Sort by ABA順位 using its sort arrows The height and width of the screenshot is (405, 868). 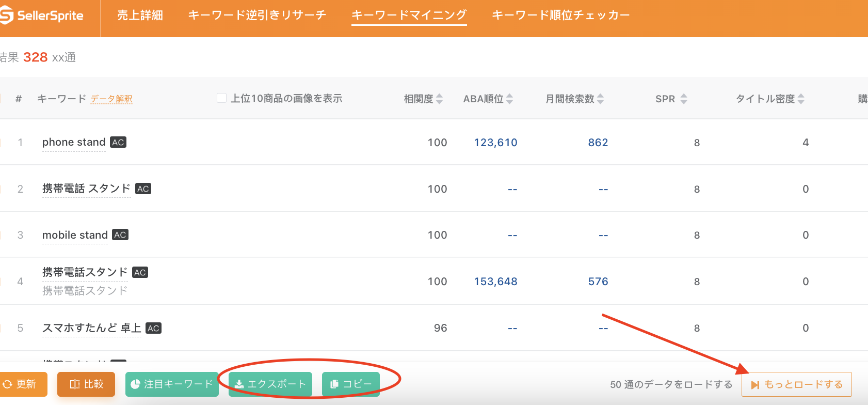[x=510, y=99]
